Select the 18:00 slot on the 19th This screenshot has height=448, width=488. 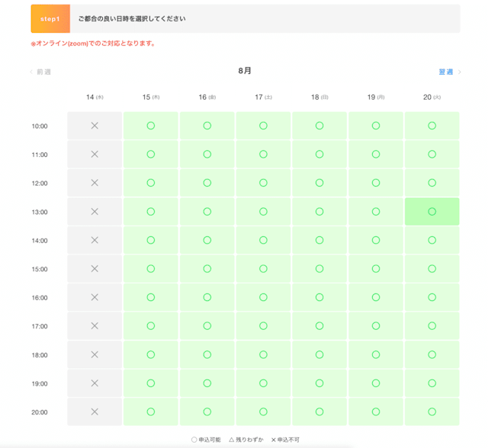376,354
